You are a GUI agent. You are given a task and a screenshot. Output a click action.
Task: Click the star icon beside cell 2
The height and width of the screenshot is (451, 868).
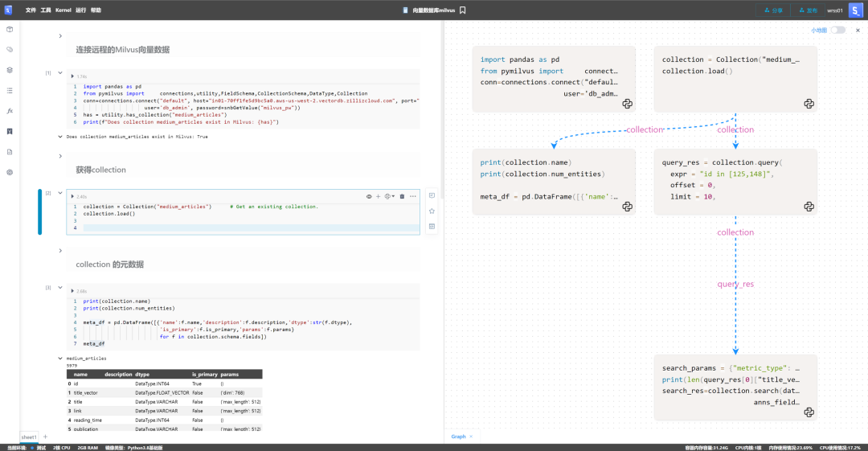tap(432, 211)
